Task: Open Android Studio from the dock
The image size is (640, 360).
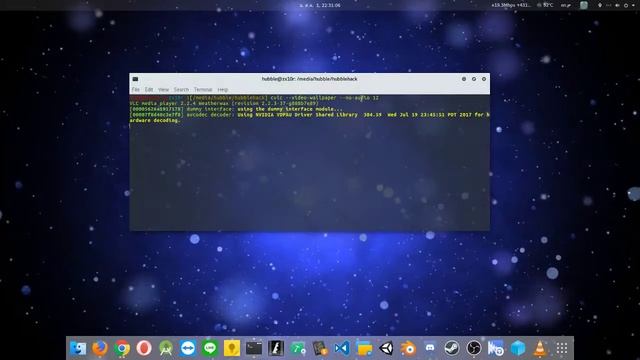Action: point(166,348)
